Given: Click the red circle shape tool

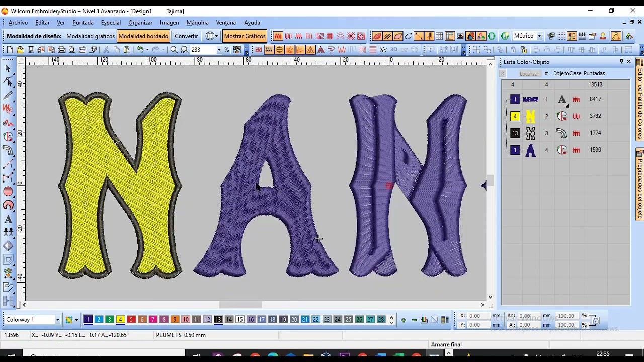Looking at the screenshot, I should 8,192.
